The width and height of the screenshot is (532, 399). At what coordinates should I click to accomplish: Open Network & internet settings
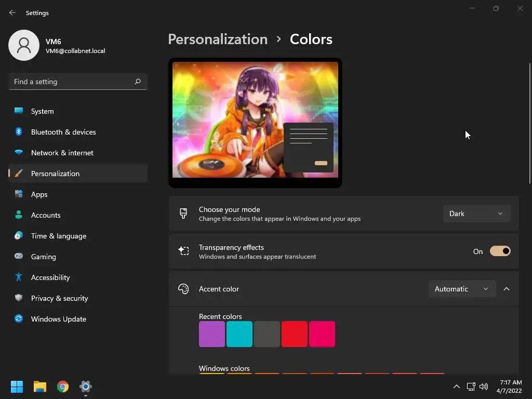(x=78, y=153)
